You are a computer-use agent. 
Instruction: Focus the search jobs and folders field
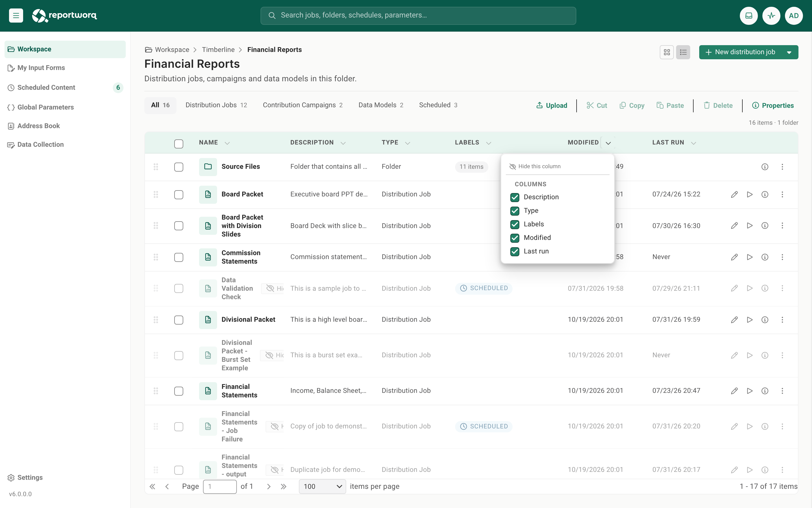(x=418, y=16)
